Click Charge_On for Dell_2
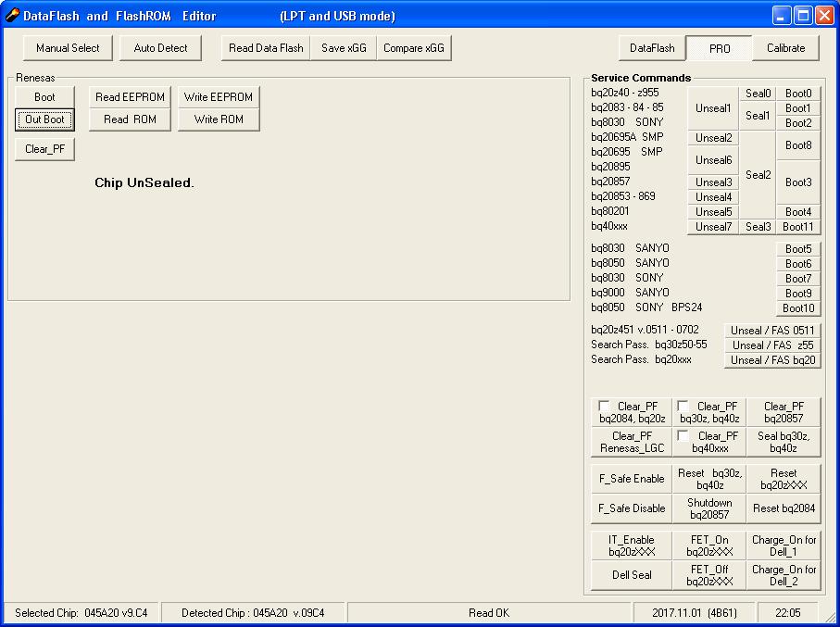 [x=784, y=575]
